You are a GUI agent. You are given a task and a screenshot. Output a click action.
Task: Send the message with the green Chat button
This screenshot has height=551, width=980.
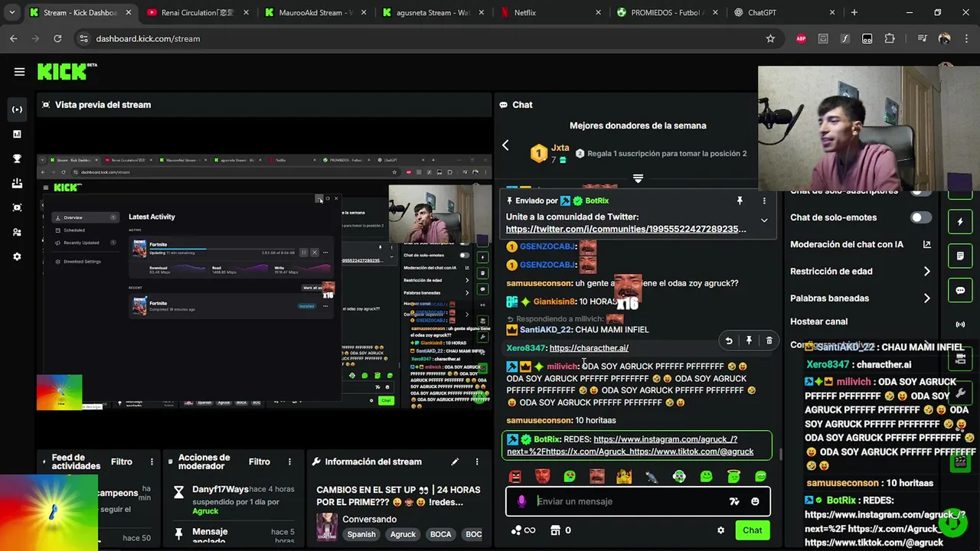click(752, 530)
